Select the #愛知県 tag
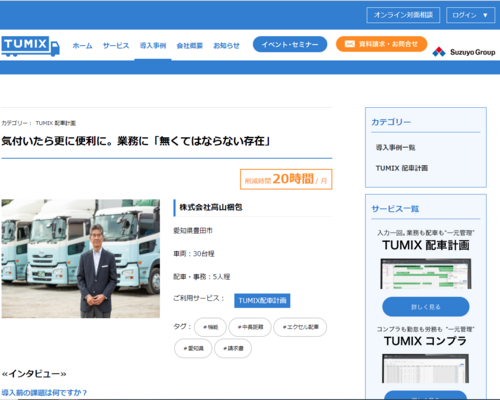Image resolution: width=500 pixels, height=400 pixels. pyautogui.click(x=193, y=348)
